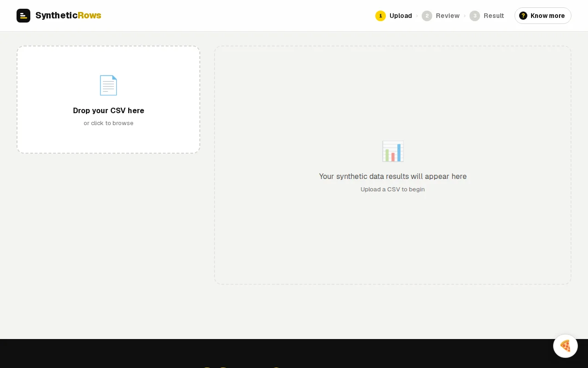Click the SyntheticRows logo icon

[x=23, y=16]
